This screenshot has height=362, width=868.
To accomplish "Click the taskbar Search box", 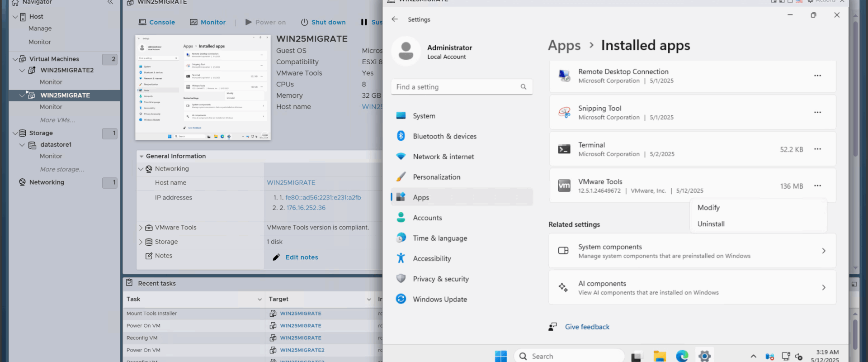I will point(569,356).
